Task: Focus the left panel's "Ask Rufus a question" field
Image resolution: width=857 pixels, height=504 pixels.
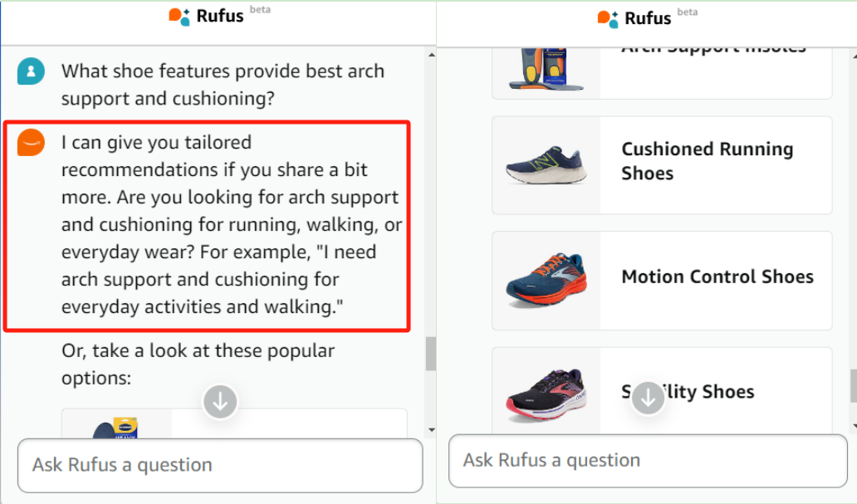Action: tap(220, 465)
